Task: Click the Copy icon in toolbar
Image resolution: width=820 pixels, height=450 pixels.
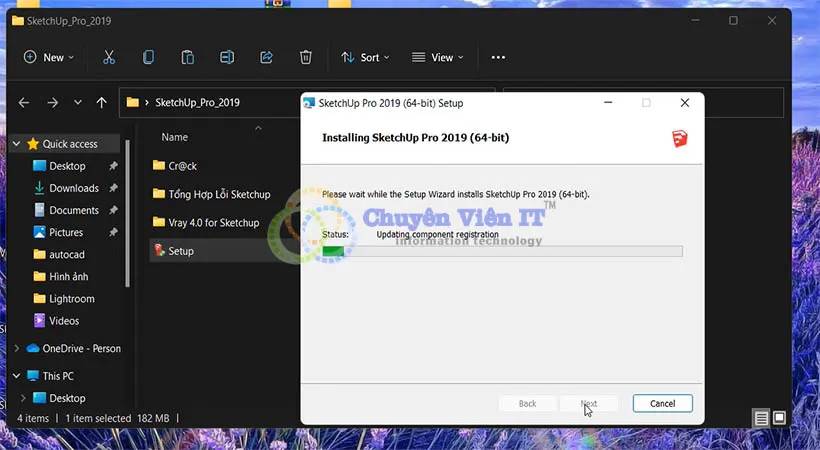Action: tap(148, 58)
